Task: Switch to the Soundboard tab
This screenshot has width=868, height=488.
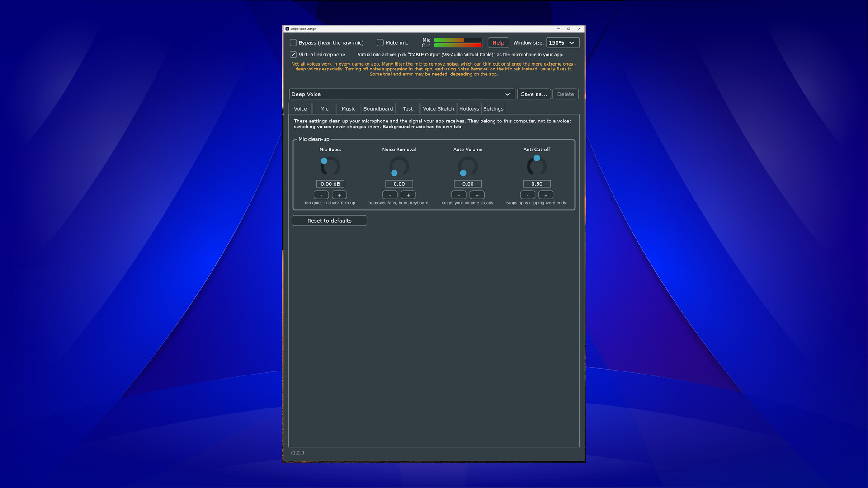Action: (x=378, y=109)
